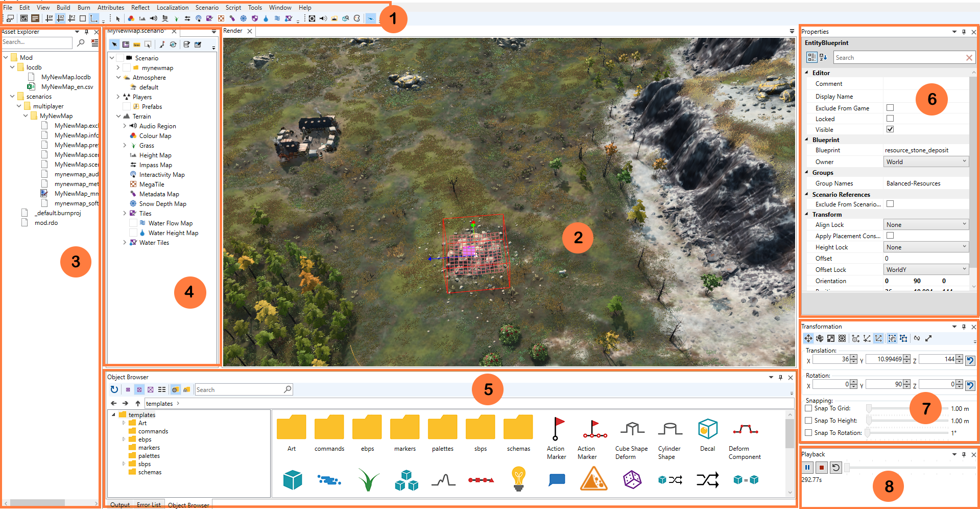980x509 pixels.
Task: Switch to the Output tab
Action: pyautogui.click(x=120, y=505)
